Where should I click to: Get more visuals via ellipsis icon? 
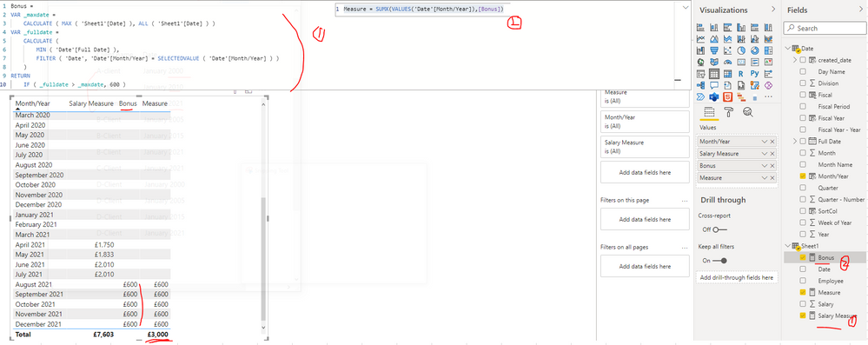768,97
